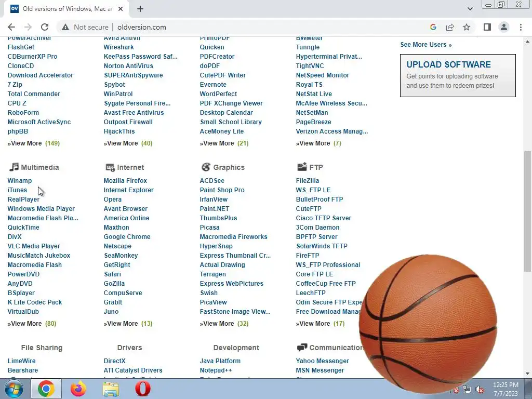Open the Notepad++ link
Image resolution: width=532 pixels, height=399 pixels.
tap(216, 370)
